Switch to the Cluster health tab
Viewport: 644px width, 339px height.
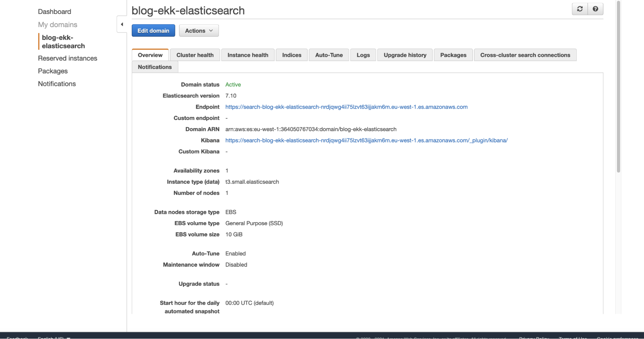point(195,55)
